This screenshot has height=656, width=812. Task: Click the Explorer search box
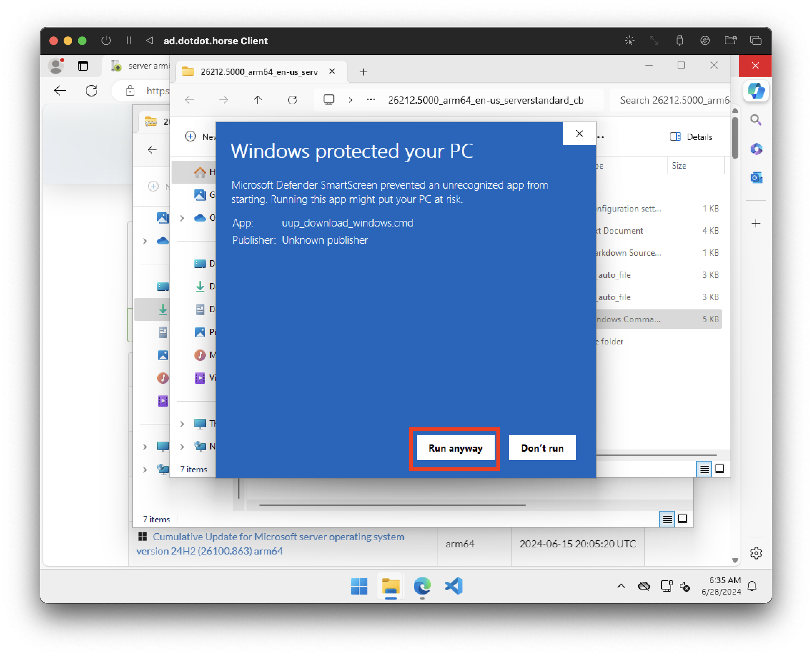coord(670,100)
